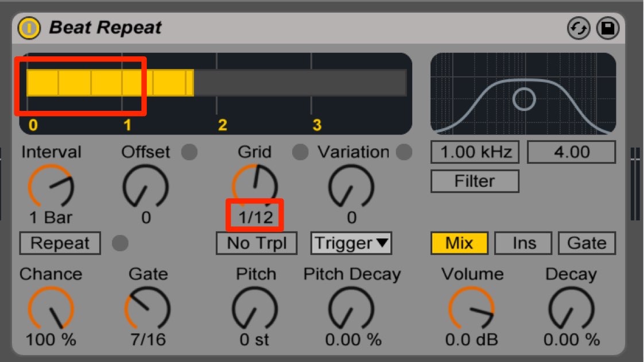Click the Pitch Decay knob
Screen dimensions: 644x362
[351, 309]
